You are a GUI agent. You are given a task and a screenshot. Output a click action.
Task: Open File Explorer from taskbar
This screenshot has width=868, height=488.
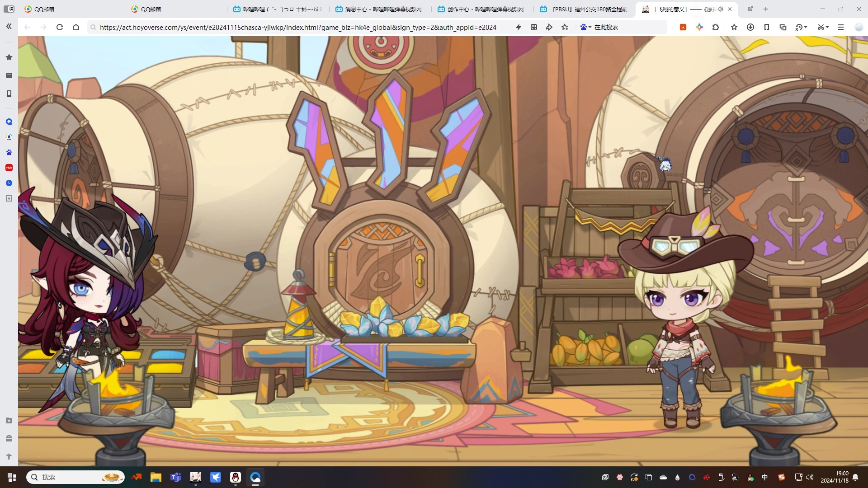coord(156,477)
